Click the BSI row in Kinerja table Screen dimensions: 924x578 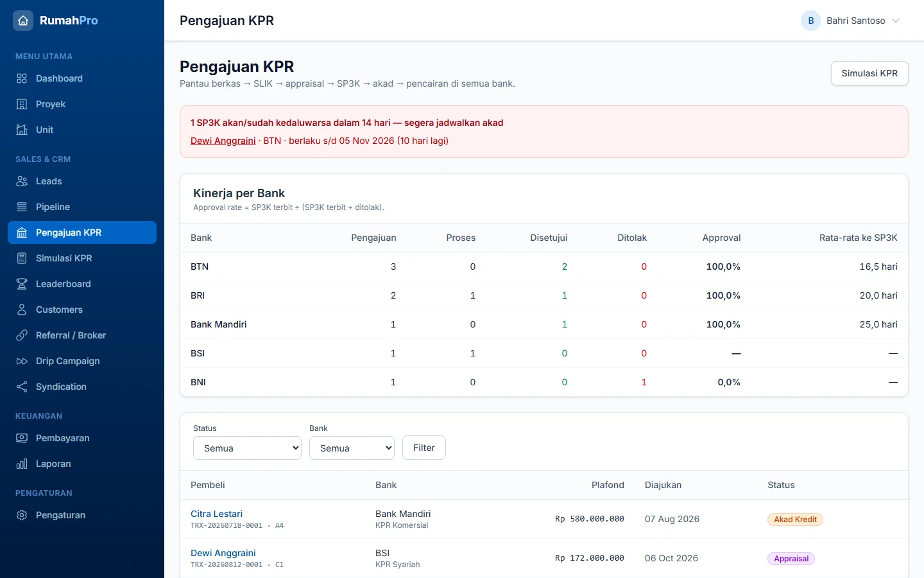[x=544, y=353]
